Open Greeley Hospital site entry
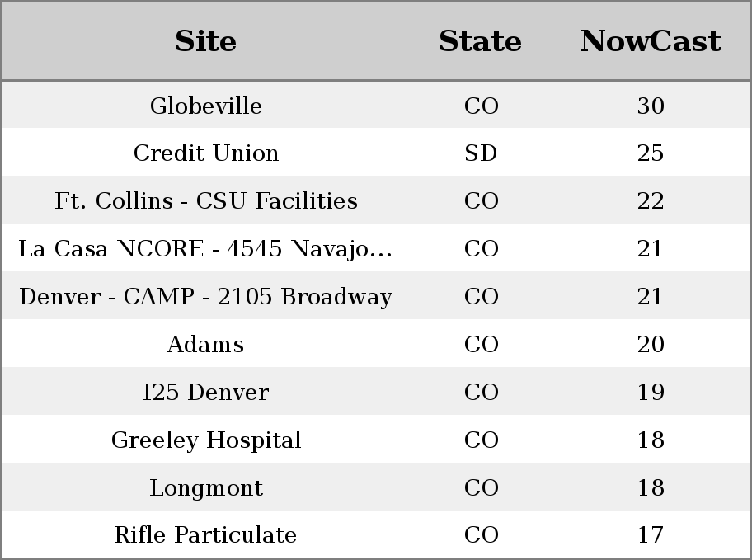752x560 pixels. [x=206, y=440]
